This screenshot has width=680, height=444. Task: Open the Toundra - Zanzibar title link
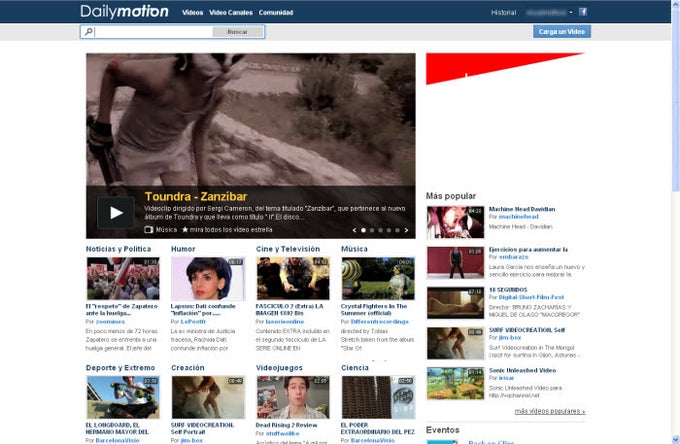pos(196,196)
